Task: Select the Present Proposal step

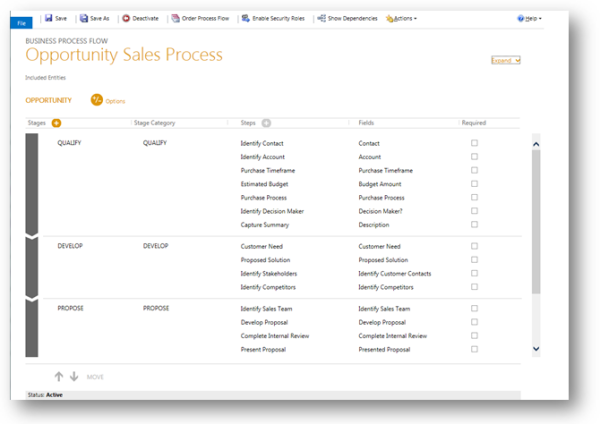Action: coord(263,349)
